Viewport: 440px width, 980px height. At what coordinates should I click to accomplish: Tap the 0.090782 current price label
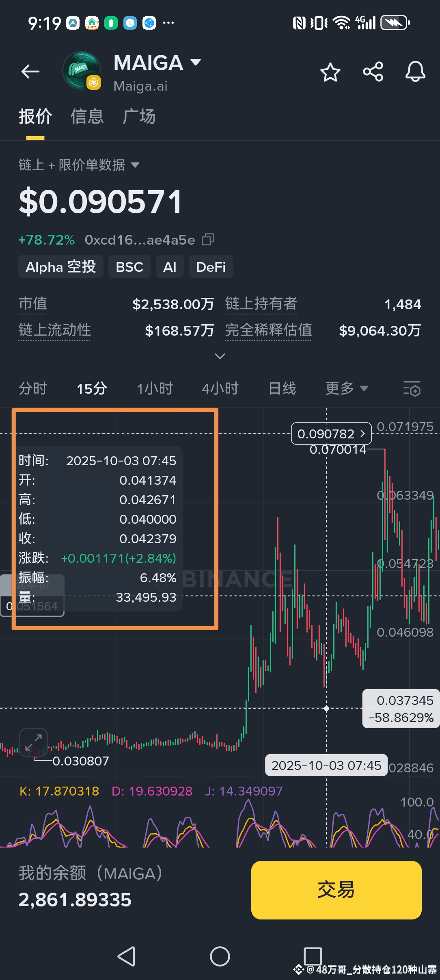[x=331, y=434]
